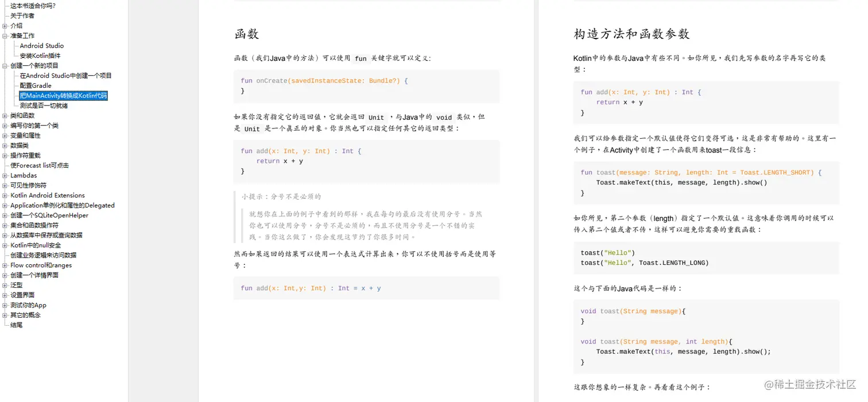Image resolution: width=868 pixels, height=402 pixels.
Task: Select the 创建一个新的项目 bookmark label
Action: 34,65
